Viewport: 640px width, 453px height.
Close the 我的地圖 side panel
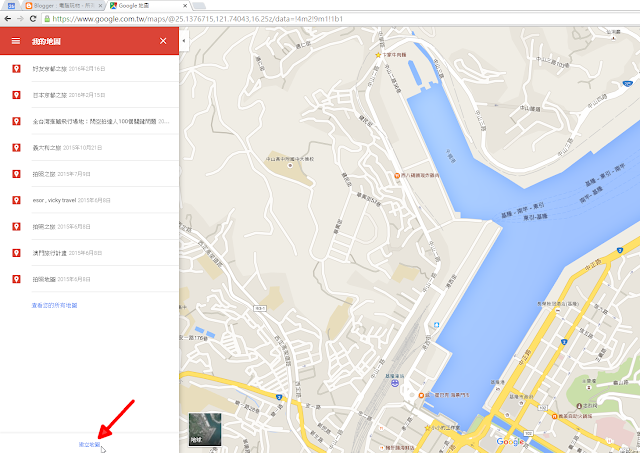tap(163, 41)
